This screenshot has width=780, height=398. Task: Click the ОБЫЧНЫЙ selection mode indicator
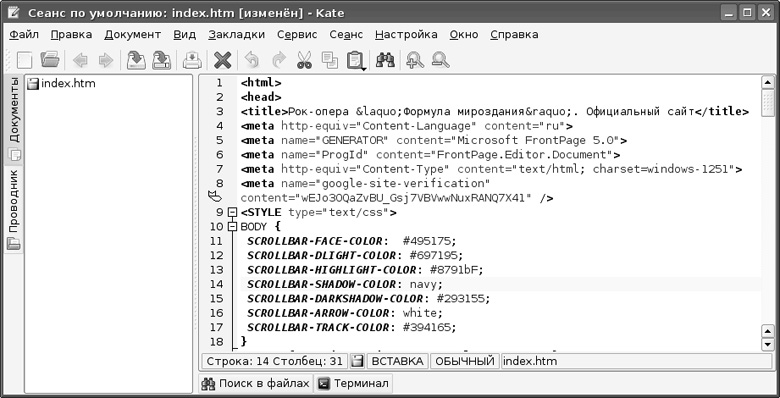pos(465,361)
